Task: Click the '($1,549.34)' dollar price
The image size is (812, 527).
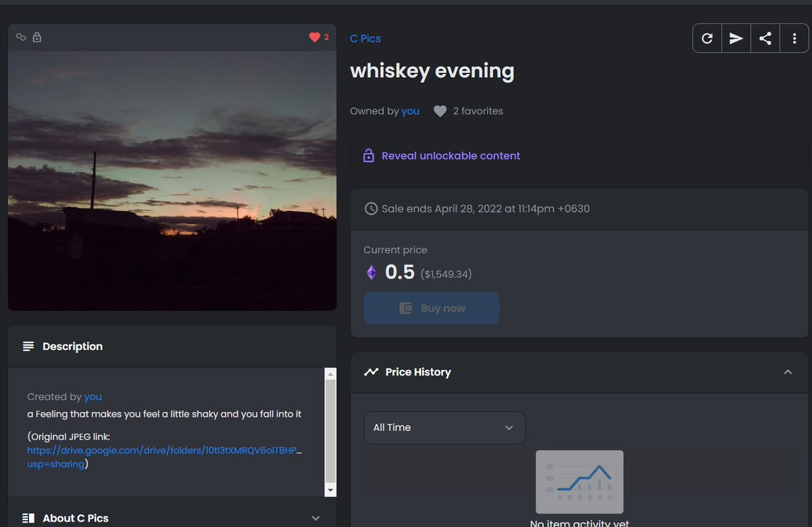Action: 446,274
